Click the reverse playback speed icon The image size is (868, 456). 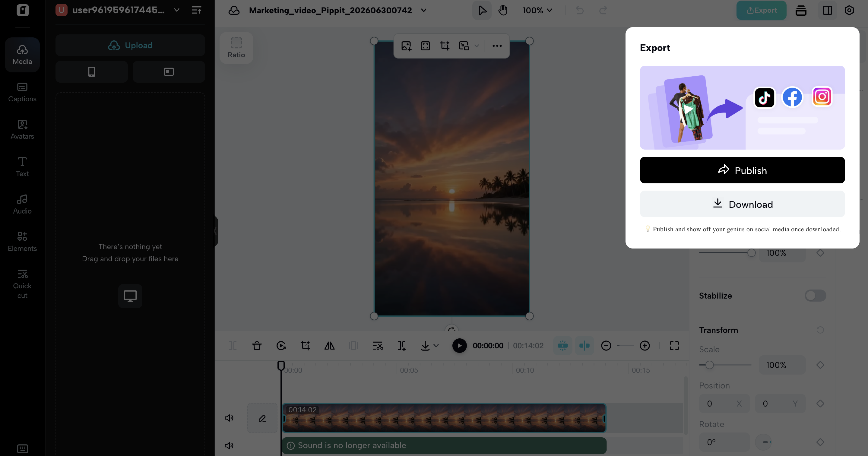click(x=281, y=346)
